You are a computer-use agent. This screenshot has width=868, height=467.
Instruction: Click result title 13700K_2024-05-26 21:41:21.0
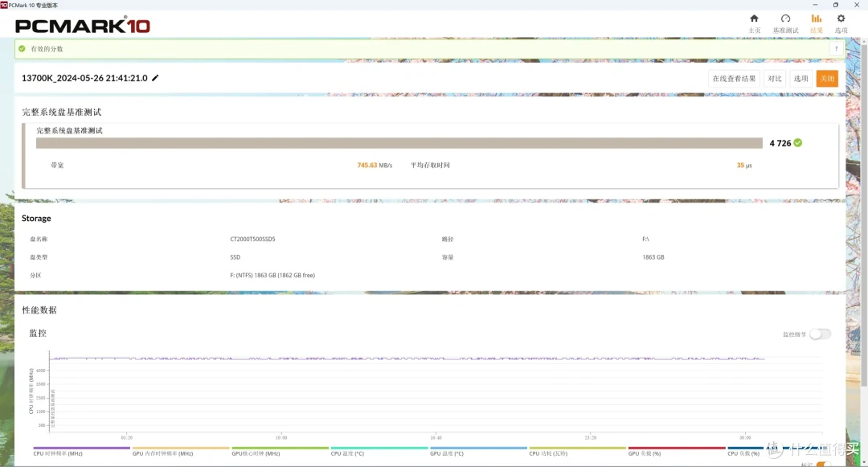tap(84, 78)
